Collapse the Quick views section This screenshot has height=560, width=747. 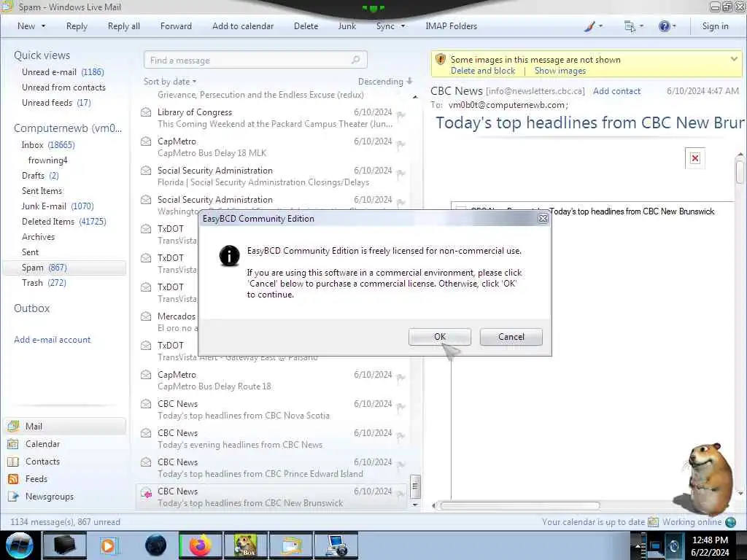pos(42,55)
